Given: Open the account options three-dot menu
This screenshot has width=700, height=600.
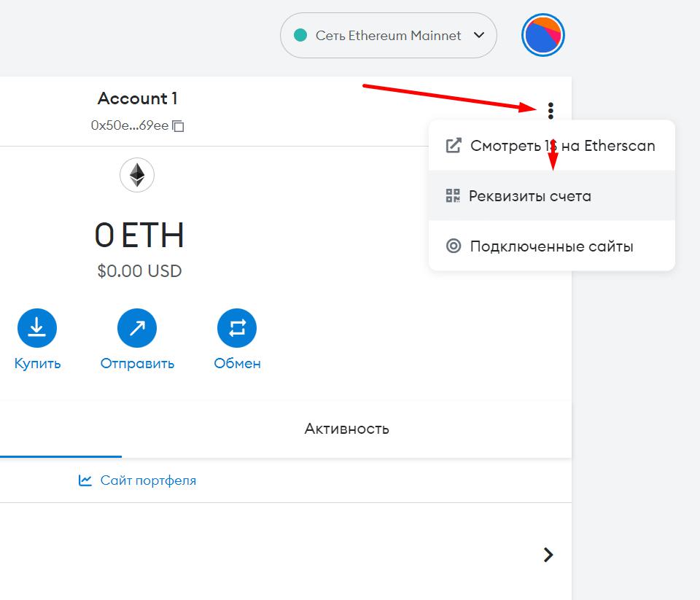Looking at the screenshot, I should point(551,110).
